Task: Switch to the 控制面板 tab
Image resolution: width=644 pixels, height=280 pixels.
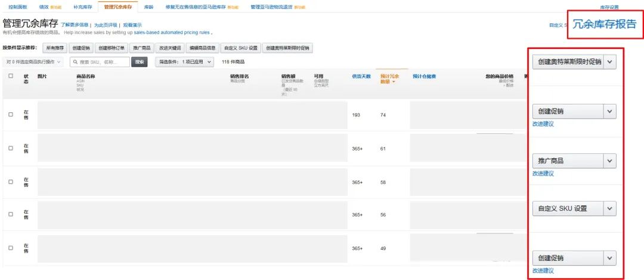Action: 17,7
